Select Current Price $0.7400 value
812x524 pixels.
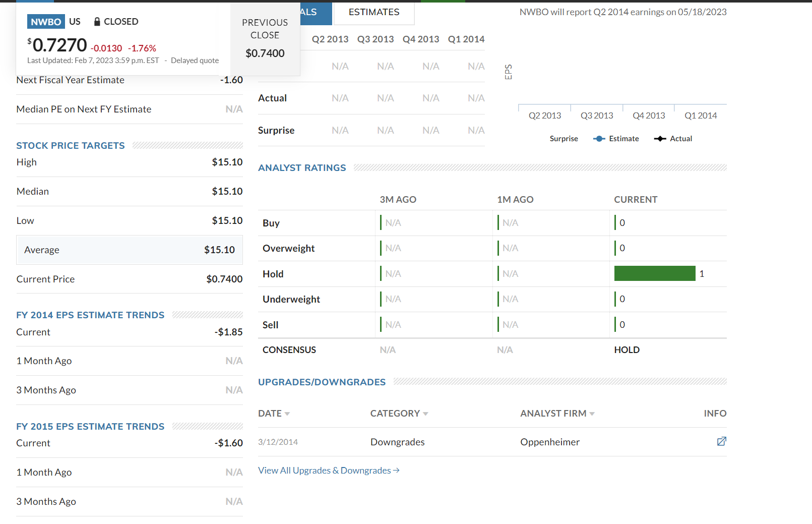coord(224,279)
